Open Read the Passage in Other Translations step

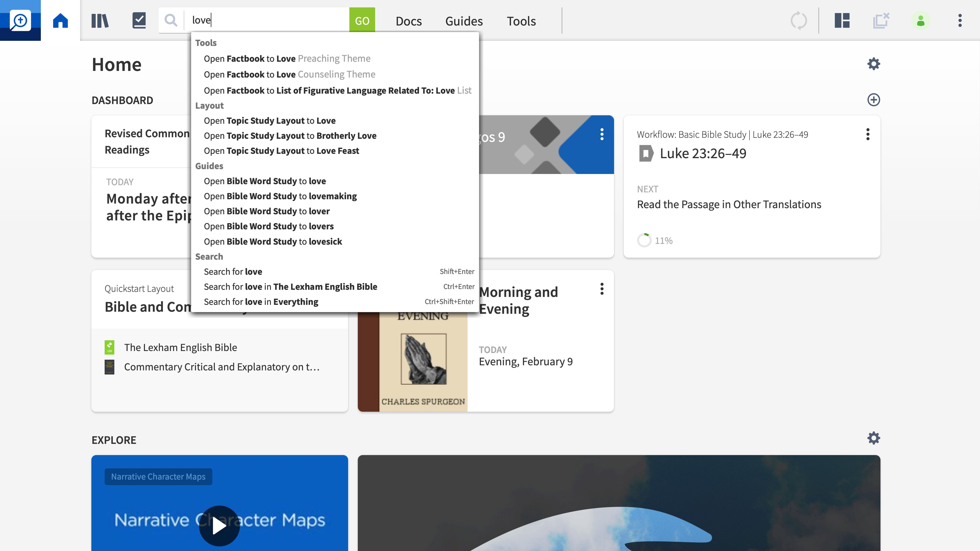click(x=729, y=205)
